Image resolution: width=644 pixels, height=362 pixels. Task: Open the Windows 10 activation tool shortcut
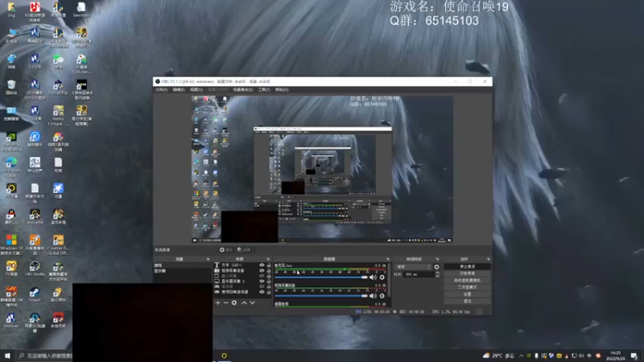click(x=11, y=245)
